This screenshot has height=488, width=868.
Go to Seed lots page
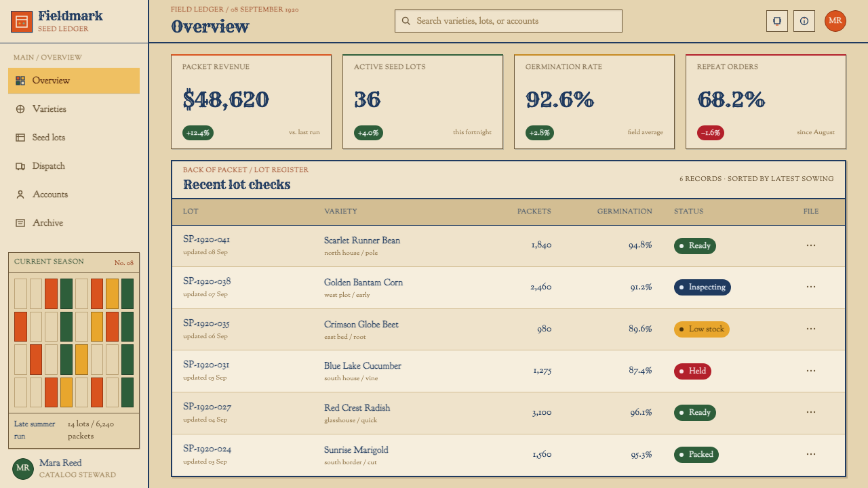pyautogui.click(x=74, y=138)
